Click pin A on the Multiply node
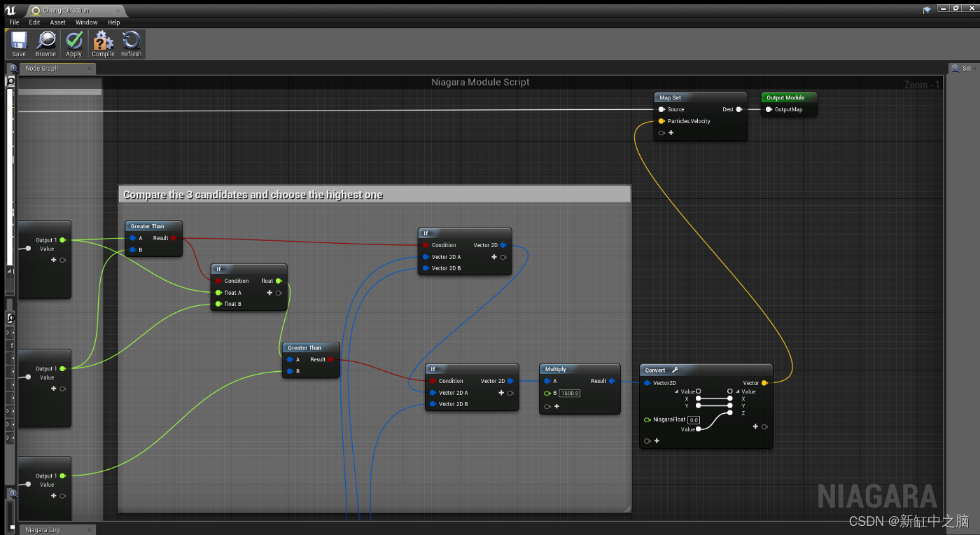 547,381
